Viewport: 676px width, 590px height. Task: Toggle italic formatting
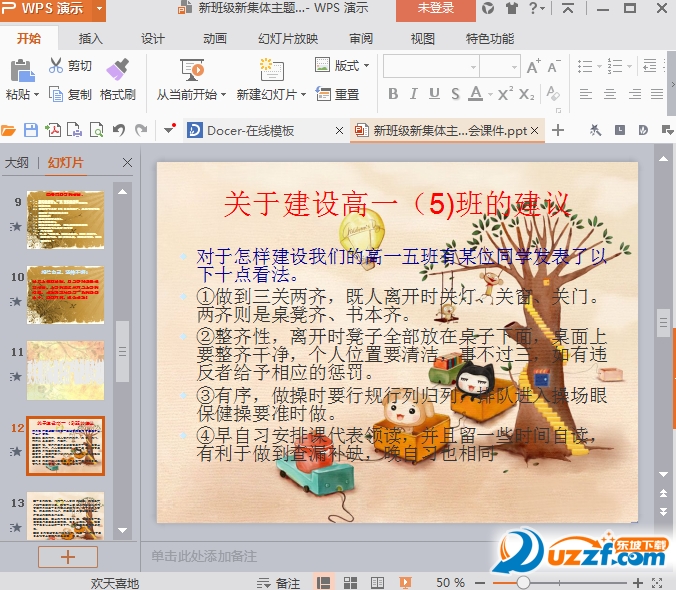[413, 94]
